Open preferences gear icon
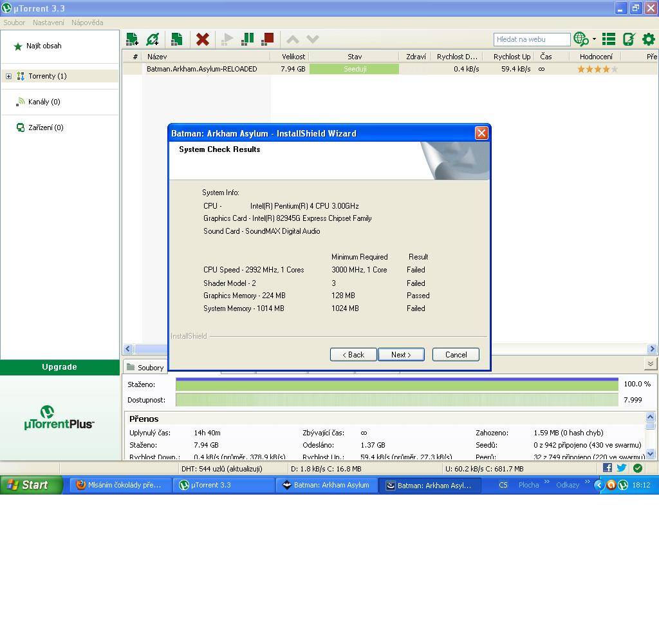Image resolution: width=659 pixels, height=644 pixels. [649, 39]
